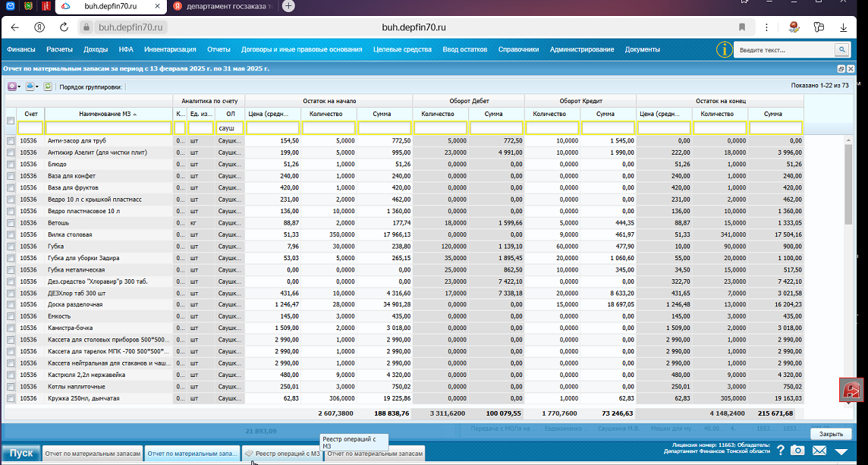Click the purple settings icon in toolbar
The width and height of the screenshot is (868, 465).
[11, 86]
